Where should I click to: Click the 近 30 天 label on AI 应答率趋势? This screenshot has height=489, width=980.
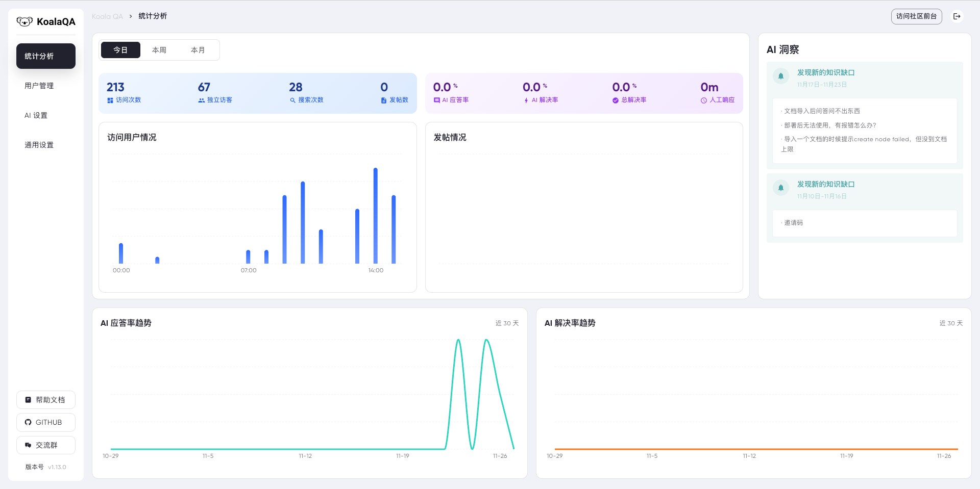(507, 323)
